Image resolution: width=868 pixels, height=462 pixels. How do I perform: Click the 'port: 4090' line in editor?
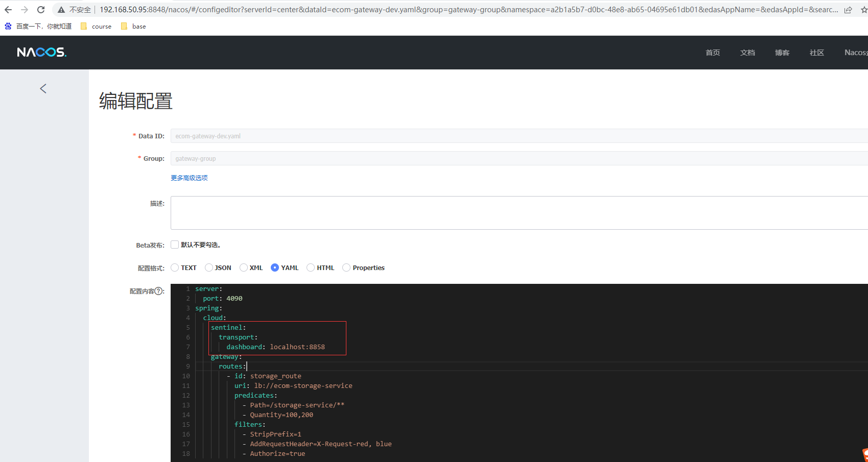pyautogui.click(x=223, y=299)
